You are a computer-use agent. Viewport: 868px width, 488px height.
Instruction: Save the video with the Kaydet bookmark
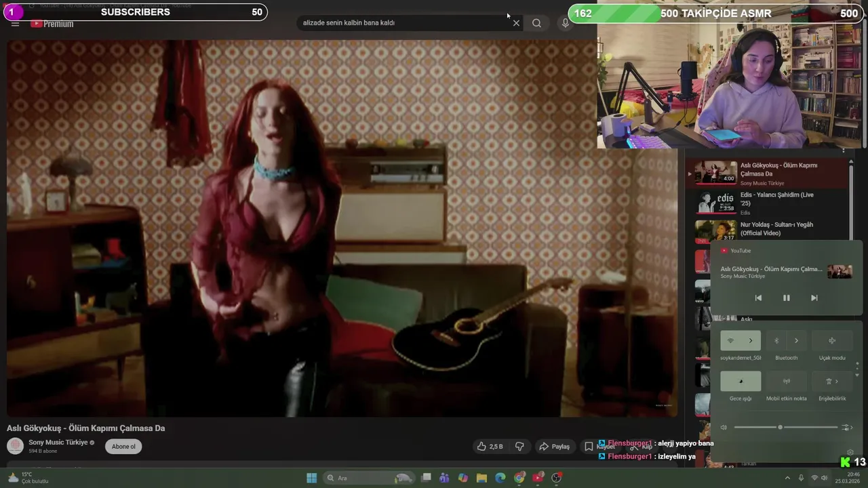[x=599, y=446]
